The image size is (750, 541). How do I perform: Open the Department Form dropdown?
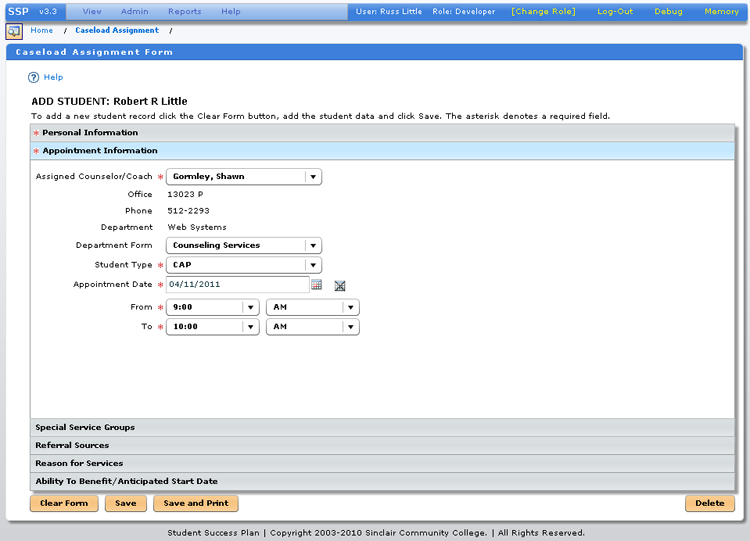click(x=313, y=245)
